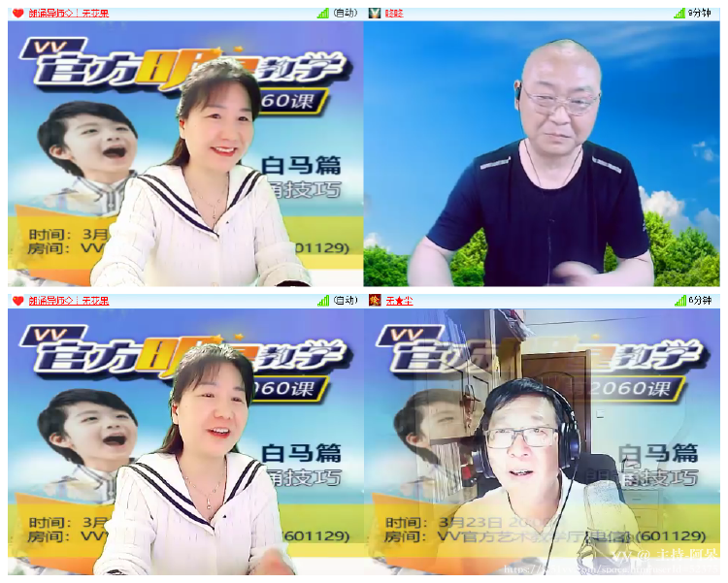Click signal strength bars in bottom-left panel
This screenshot has height=583, width=728.
point(323,301)
